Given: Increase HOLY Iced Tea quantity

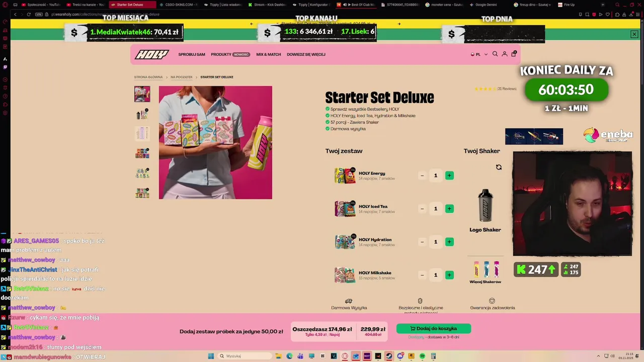Looking at the screenshot, I should [x=449, y=209].
